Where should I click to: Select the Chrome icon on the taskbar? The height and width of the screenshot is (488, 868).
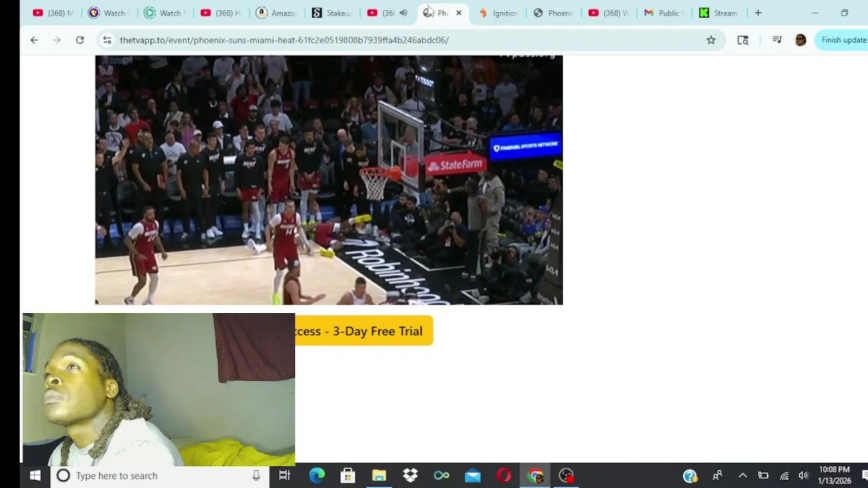click(x=536, y=476)
